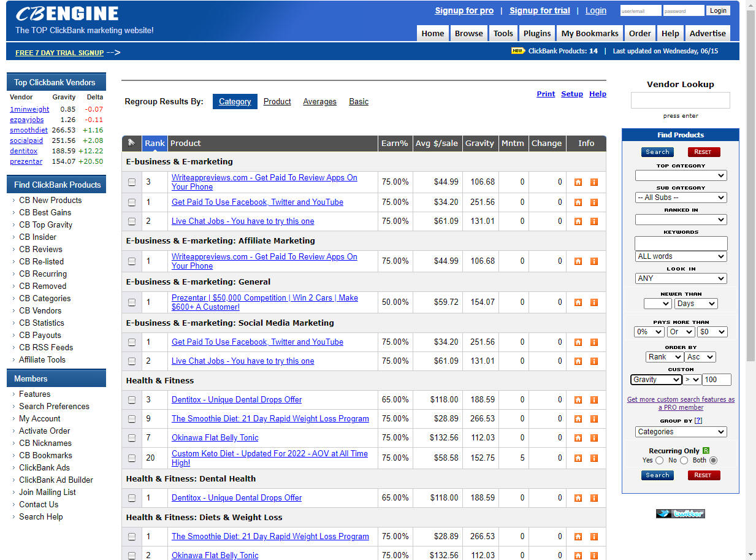Open home icon for Smoothie Diet rank 9 row

coord(578,419)
